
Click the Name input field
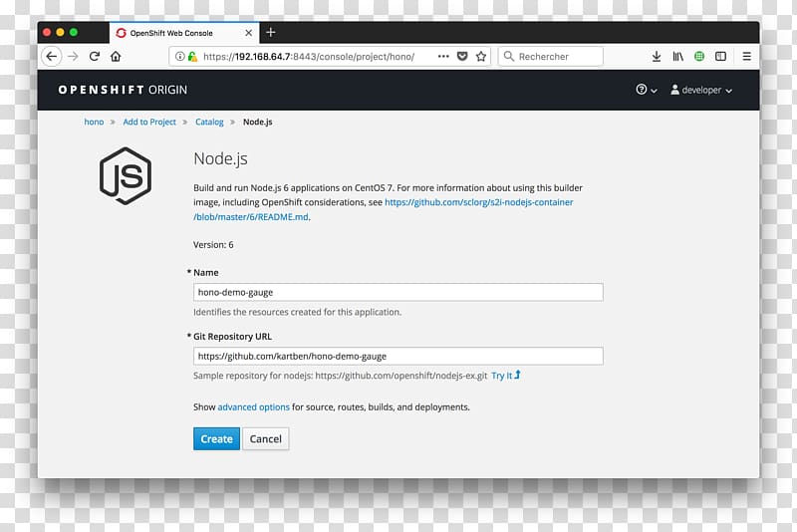[398, 292]
